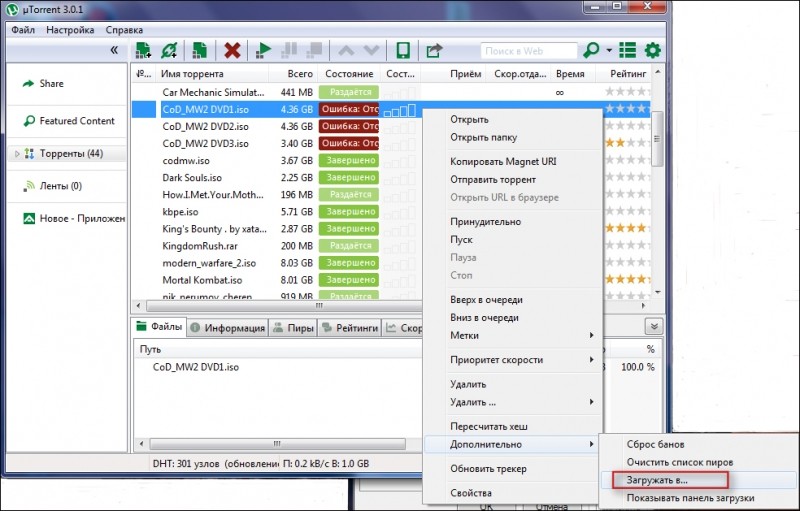Choose Принудительно in the context menu
This screenshot has width=800, height=511.
pyautogui.click(x=485, y=221)
